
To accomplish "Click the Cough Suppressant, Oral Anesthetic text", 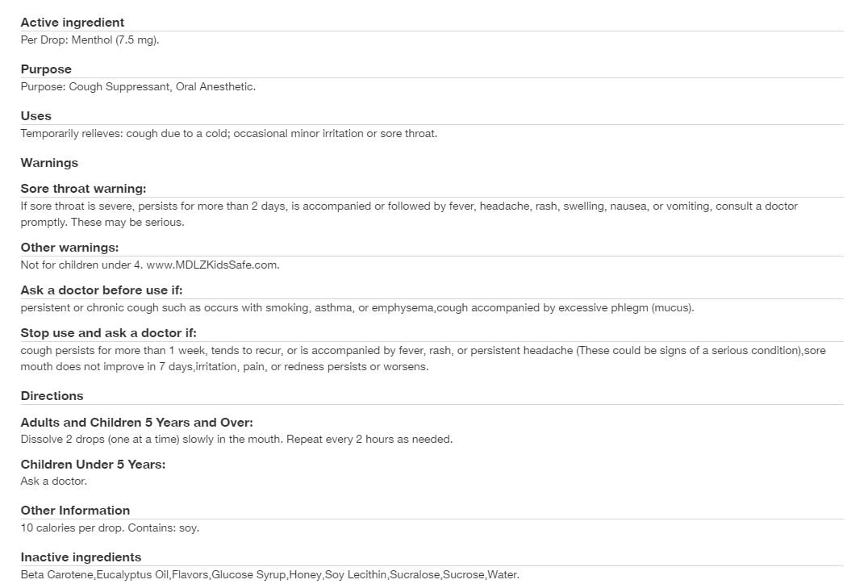I will [138, 86].
